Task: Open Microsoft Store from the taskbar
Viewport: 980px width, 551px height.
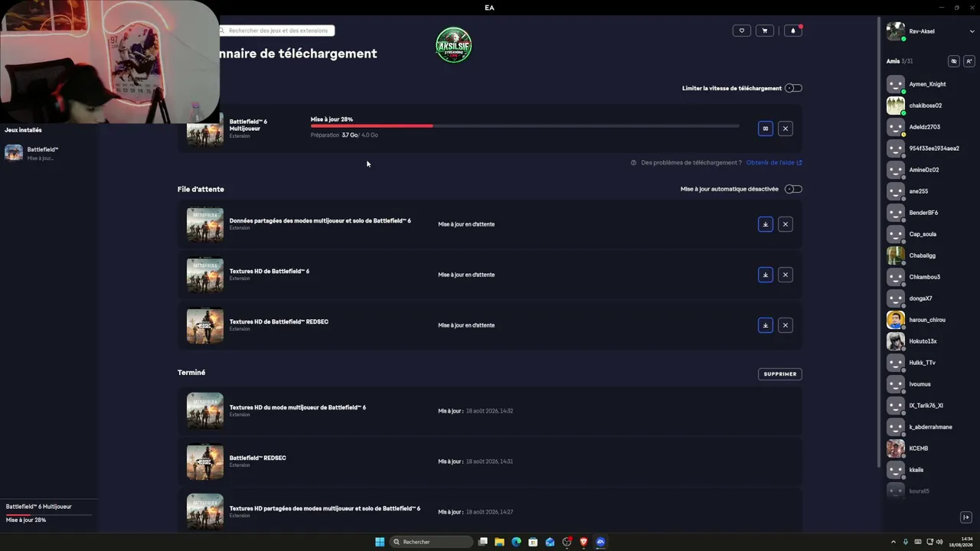Action: [533, 542]
